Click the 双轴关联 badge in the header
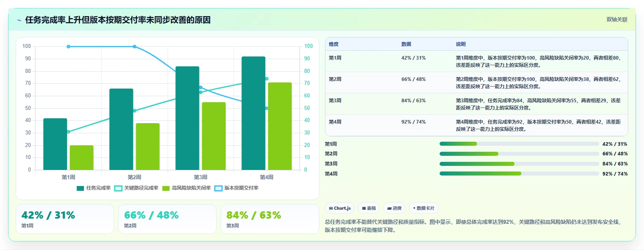This screenshot has height=250, width=644. 617,19
